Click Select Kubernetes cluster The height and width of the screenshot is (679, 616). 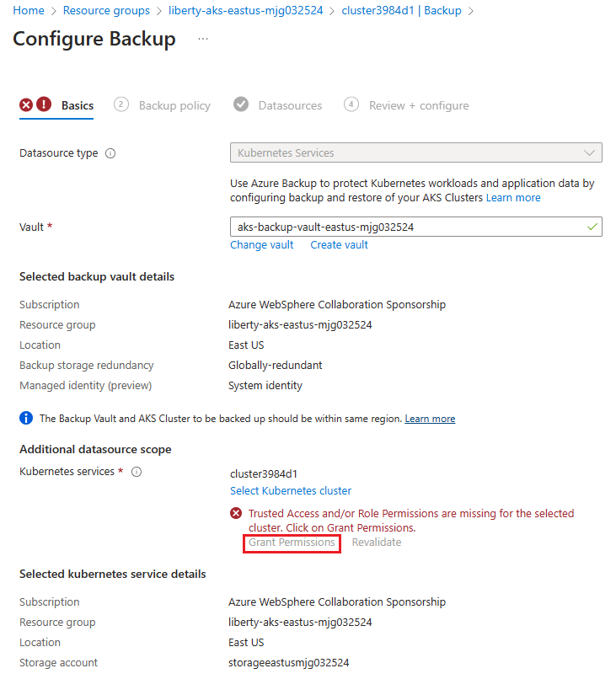[290, 490]
